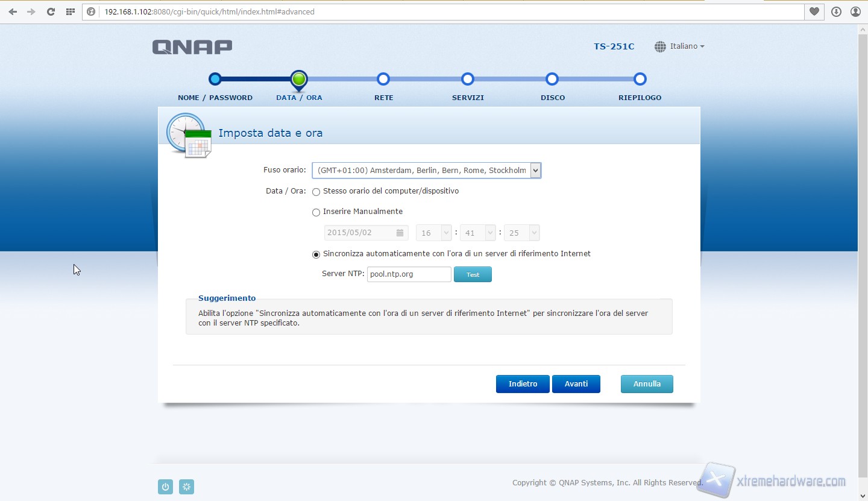Viewport: 868px width, 501px height.
Task: Expand the Fuso orario timezone dropdown
Action: click(x=426, y=171)
